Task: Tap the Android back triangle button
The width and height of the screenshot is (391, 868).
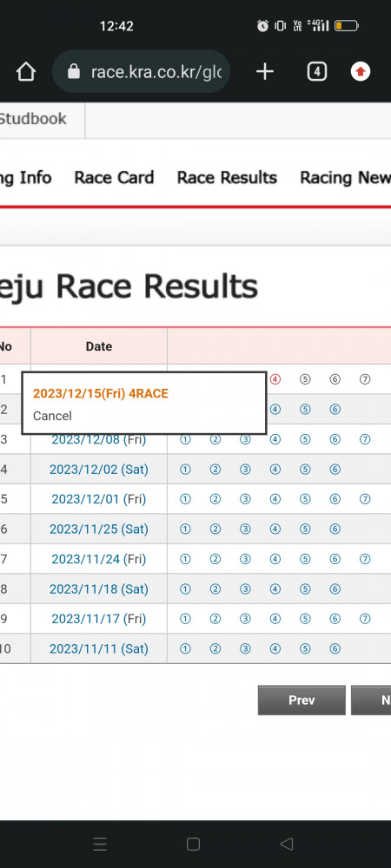Action: pyautogui.click(x=287, y=845)
